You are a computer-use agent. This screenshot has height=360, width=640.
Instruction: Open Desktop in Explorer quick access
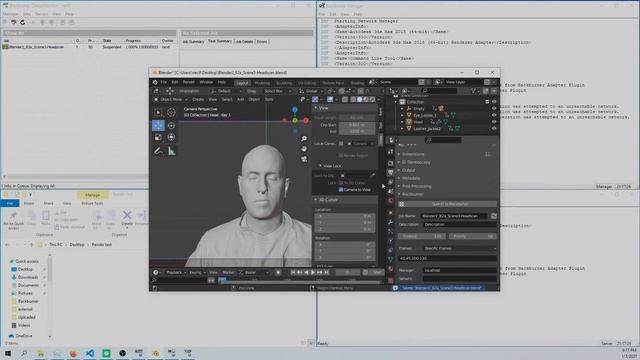[x=25, y=269]
